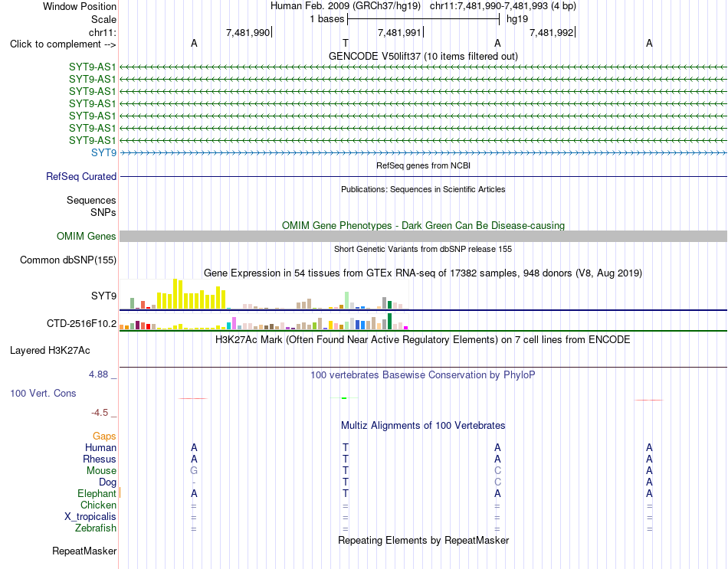Viewport: 728px width, 569px height.
Task: Click the Window Position label
Action: (x=80, y=6)
